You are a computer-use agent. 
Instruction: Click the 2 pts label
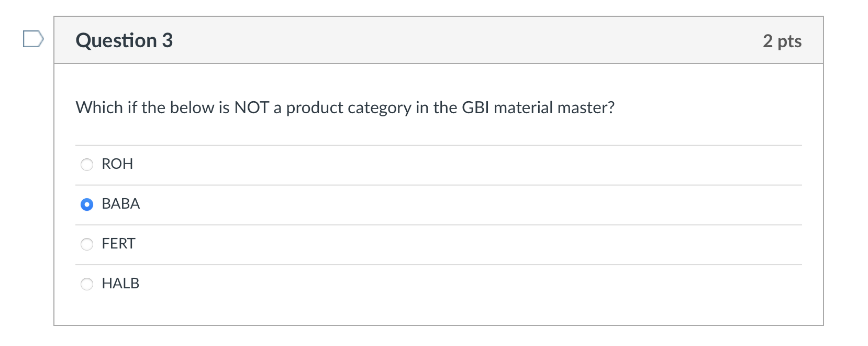click(x=782, y=41)
